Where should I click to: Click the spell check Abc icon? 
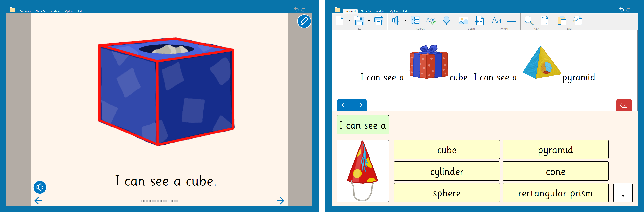[x=431, y=20]
